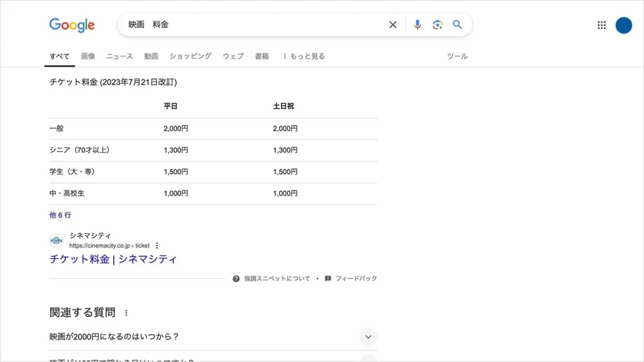Clear the search box text

[393, 25]
